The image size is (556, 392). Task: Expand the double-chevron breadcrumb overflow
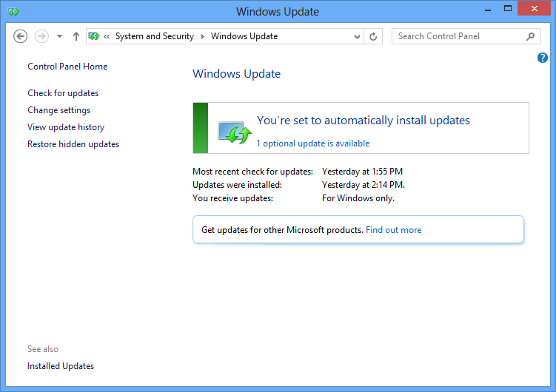107,36
